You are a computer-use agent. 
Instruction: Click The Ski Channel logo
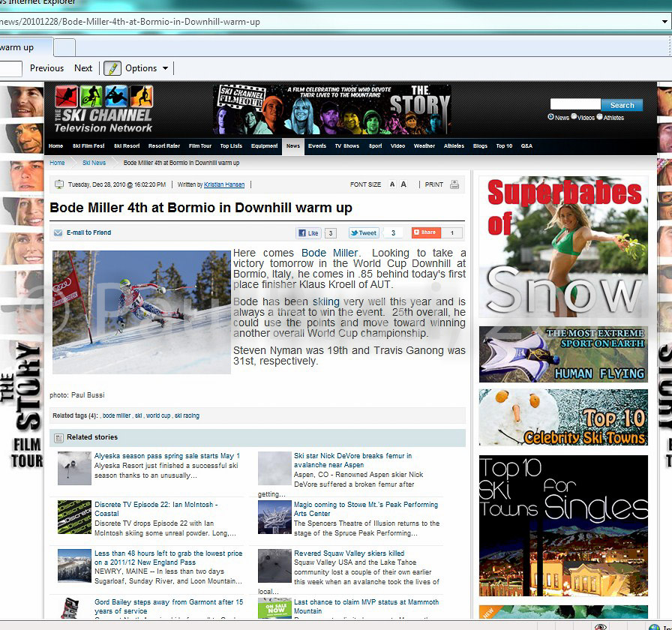point(103,109)
